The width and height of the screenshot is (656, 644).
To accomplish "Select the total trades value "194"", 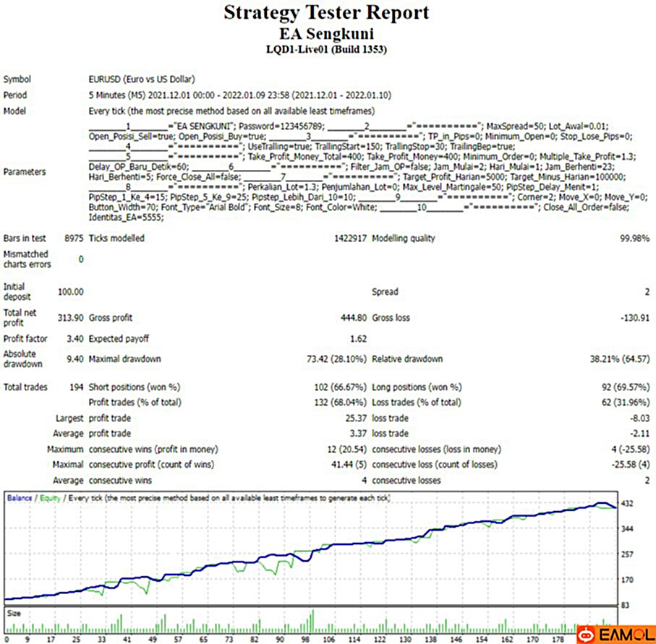I will [77, 387].
